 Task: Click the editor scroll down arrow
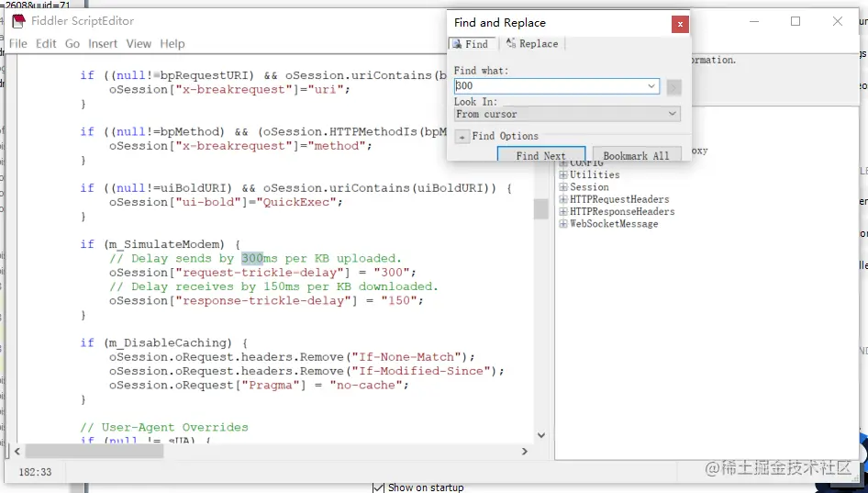[x=540, y=435]
